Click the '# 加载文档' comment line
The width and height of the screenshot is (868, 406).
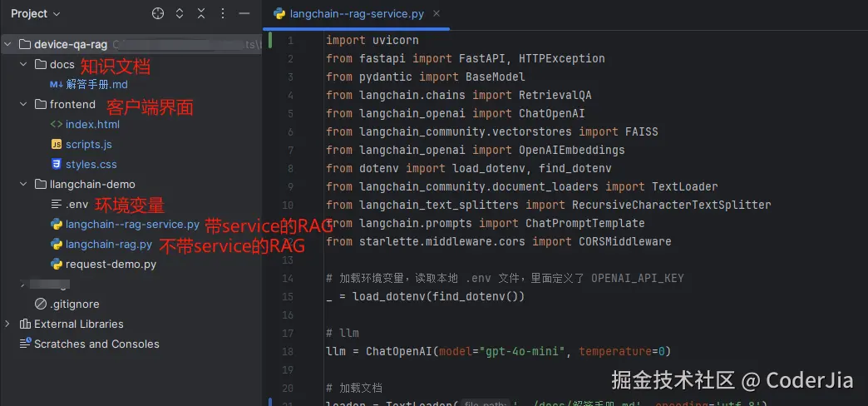pos(353,388)
